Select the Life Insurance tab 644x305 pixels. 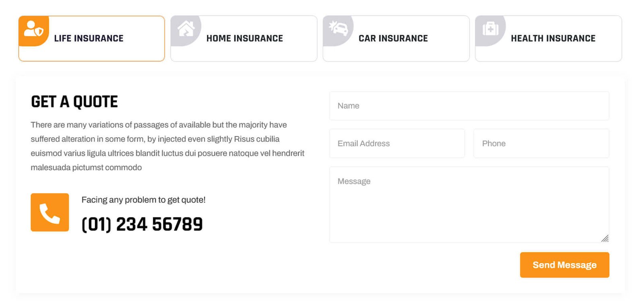click(92, 39)
